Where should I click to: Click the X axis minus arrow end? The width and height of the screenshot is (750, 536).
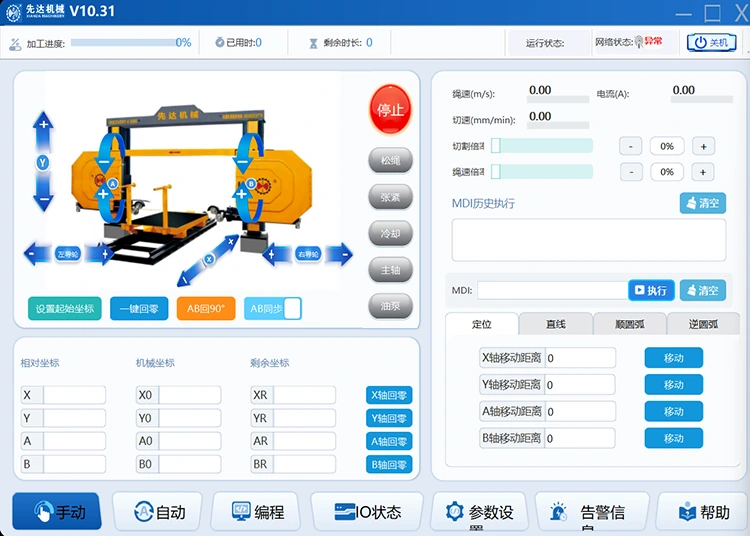186,279
